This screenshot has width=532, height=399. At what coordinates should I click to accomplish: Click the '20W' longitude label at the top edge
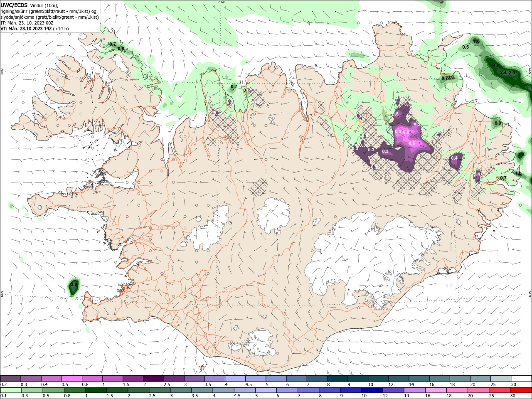pos(221,2)
